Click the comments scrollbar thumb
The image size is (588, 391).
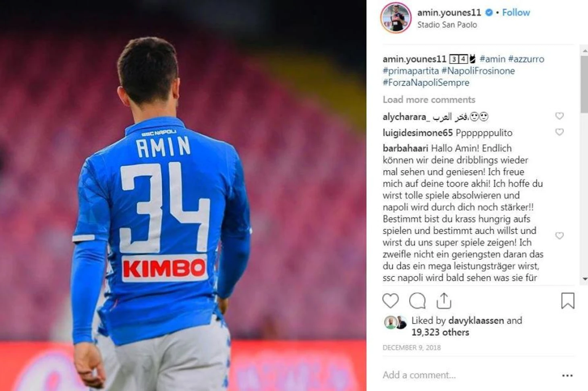[x=584, y=84]
